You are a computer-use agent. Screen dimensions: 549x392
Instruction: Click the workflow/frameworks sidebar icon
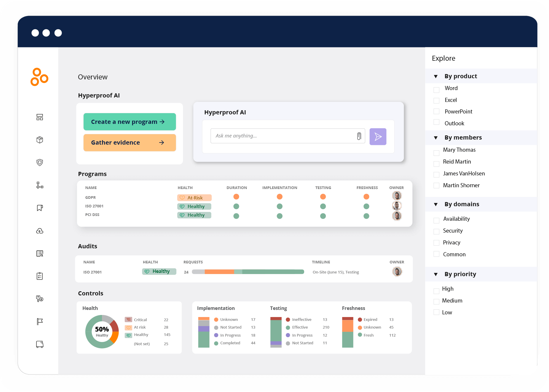(39, 185)
